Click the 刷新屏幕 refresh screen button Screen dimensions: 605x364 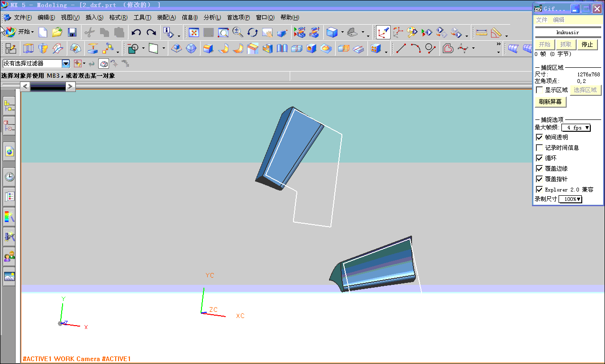[x=550, y=102]
